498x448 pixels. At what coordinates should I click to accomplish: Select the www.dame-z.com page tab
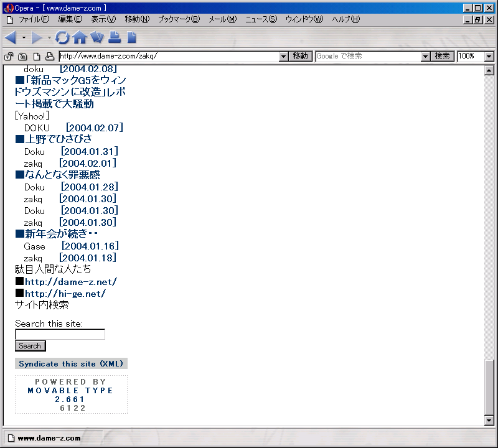pyautogui.click(x=54, y=438)
